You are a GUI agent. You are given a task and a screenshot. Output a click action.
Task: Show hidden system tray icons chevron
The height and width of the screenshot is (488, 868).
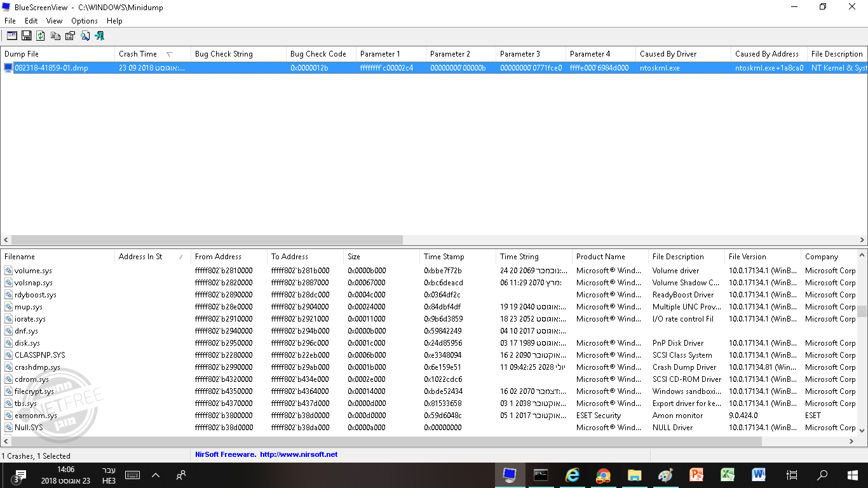[x=156, y=475]
